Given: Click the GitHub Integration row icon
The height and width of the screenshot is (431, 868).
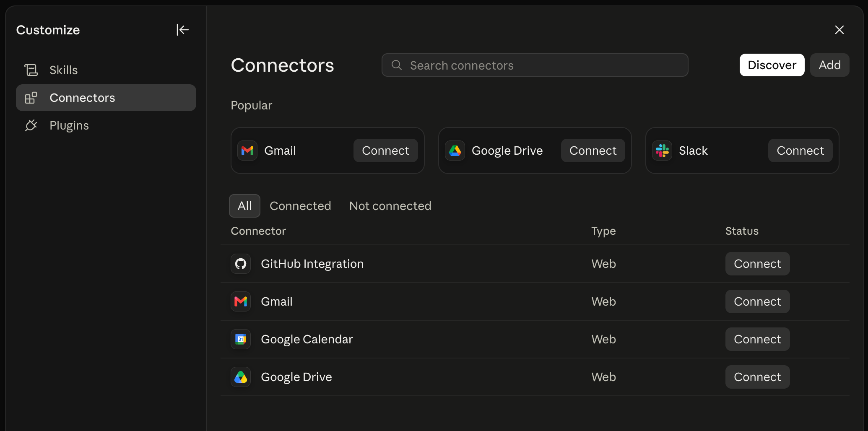Looking at the screenshot, I should point(241,264).
